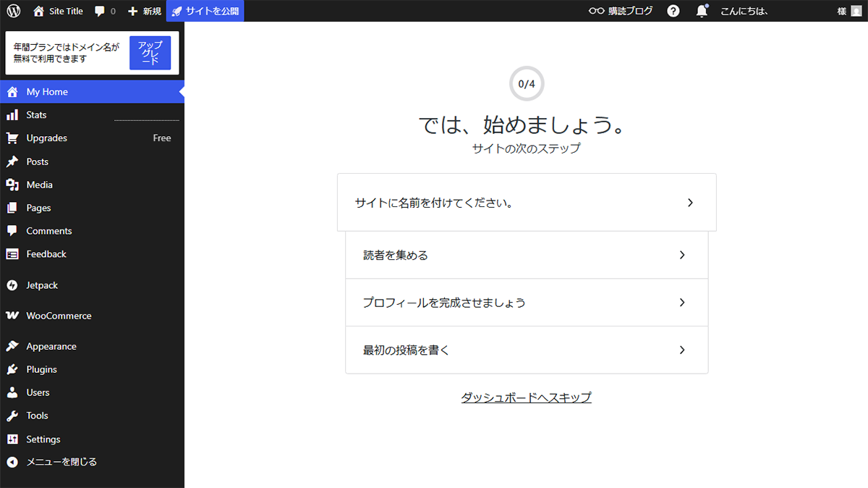Image resolution: width=868 pixels, height=488 pixels.
Task: Click the Appearance brush icon
Action: 12,346
